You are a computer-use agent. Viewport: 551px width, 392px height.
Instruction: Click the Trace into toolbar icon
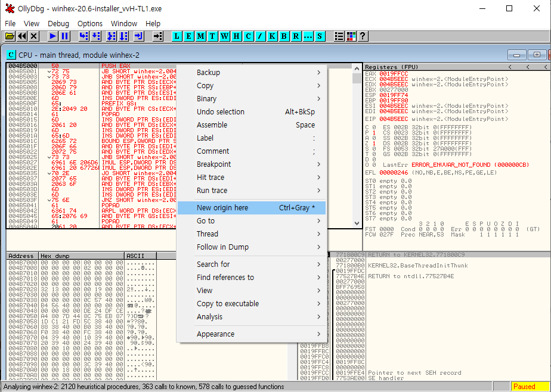pyautogui.click(x=112, y=36)
